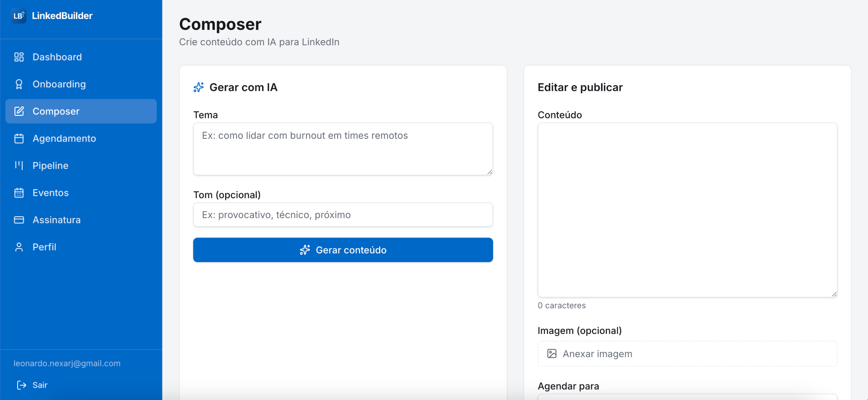This screenshot has height=400, width=868.
Task: Click the Agendamento calendar icon
Action: [x=19, y=138]
